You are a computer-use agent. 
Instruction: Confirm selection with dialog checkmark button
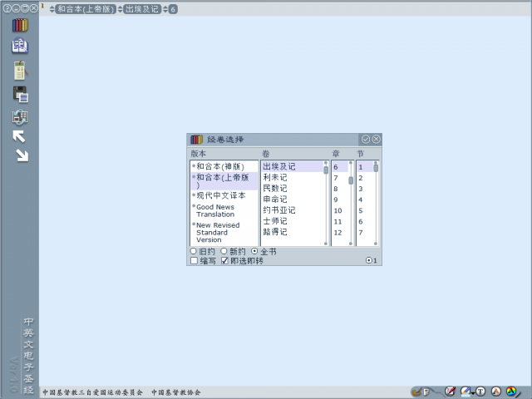point(366,139)
